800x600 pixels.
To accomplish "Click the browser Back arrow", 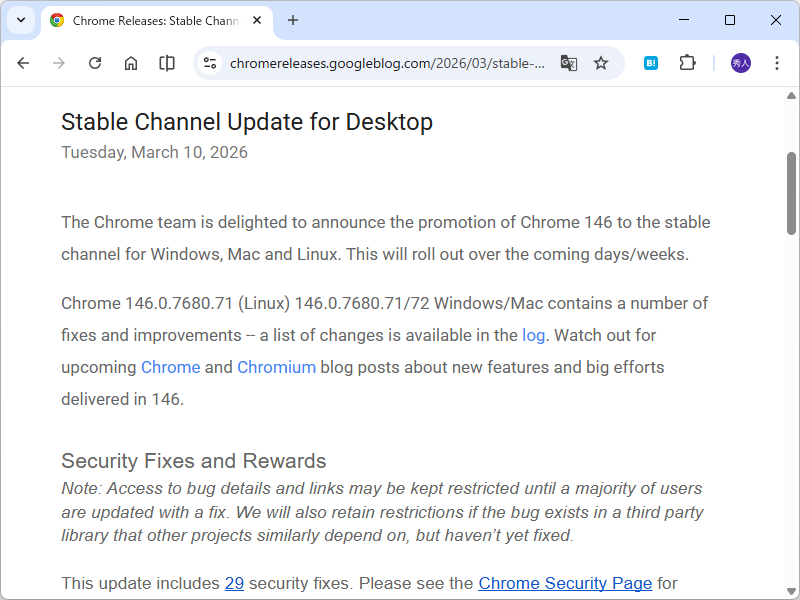I will 23,63.
